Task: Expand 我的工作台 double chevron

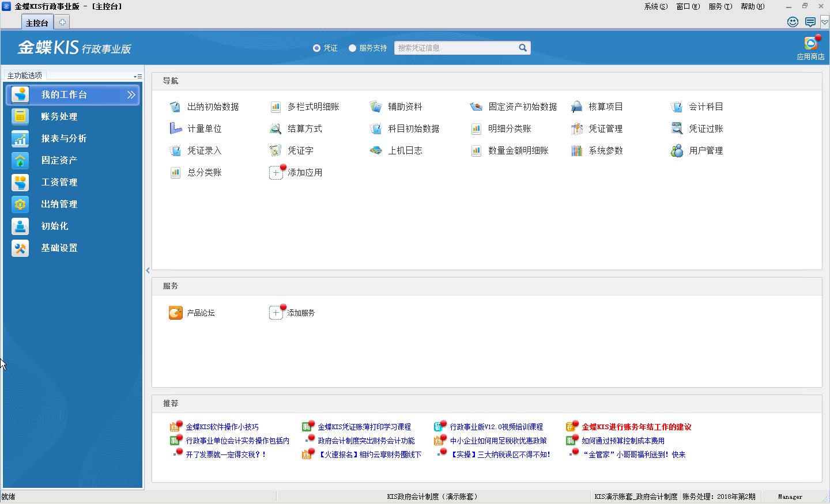Action: coord(131,94)
